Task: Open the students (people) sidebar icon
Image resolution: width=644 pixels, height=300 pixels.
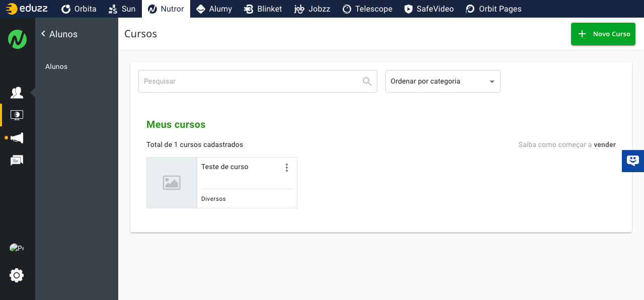Action: pos(17,93)
